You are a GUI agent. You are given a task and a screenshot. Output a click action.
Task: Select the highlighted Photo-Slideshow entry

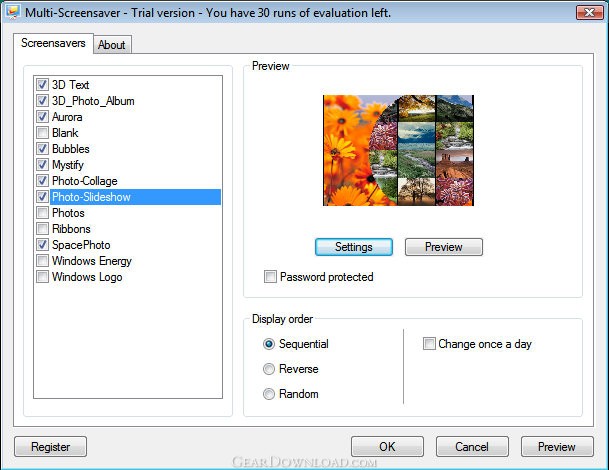click(x=136, y=197)
